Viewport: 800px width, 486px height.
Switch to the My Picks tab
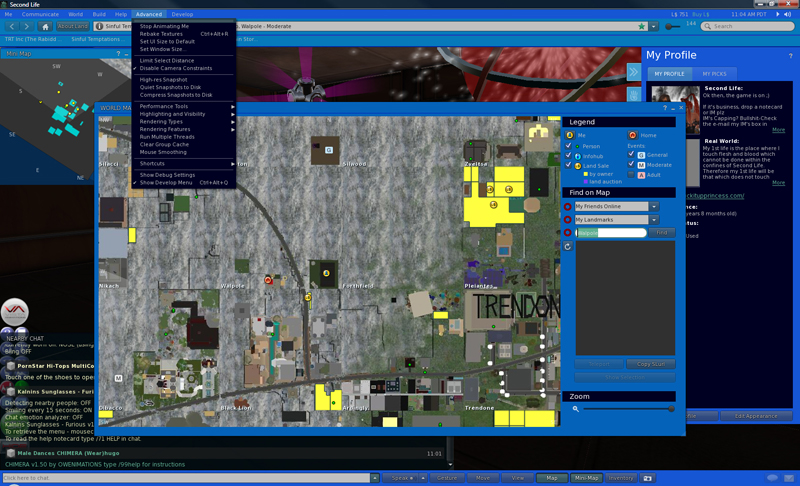[714, 74]
